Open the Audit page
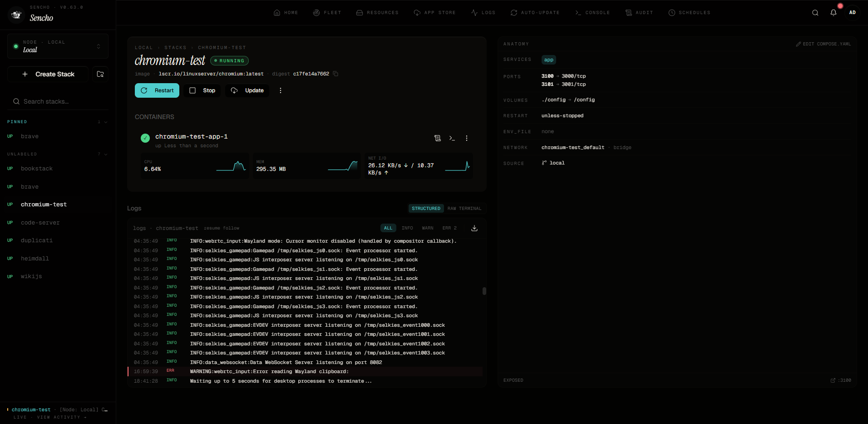 (639, 13)
